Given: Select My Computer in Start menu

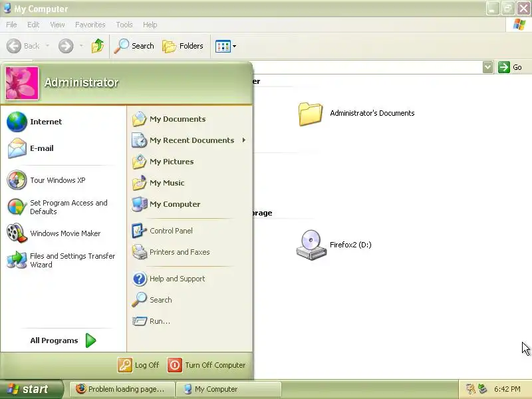Looking at the screenshot, I should [x=189, y=204].
